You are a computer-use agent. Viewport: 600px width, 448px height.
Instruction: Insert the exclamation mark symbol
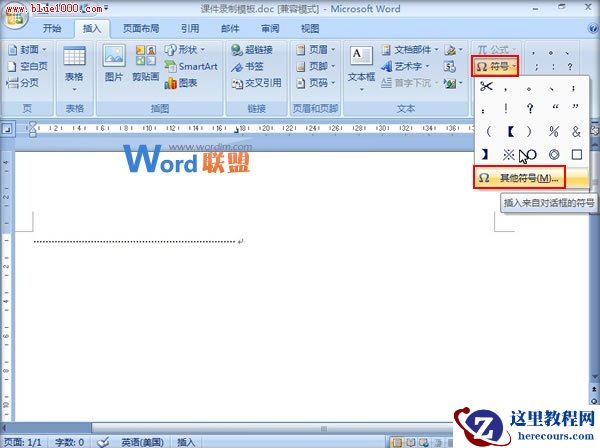click(506, 109)
